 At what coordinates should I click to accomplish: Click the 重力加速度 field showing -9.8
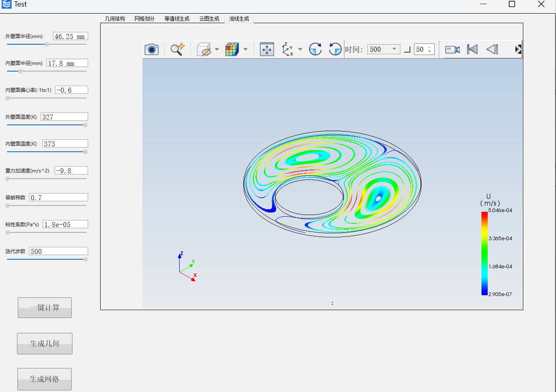72,171
